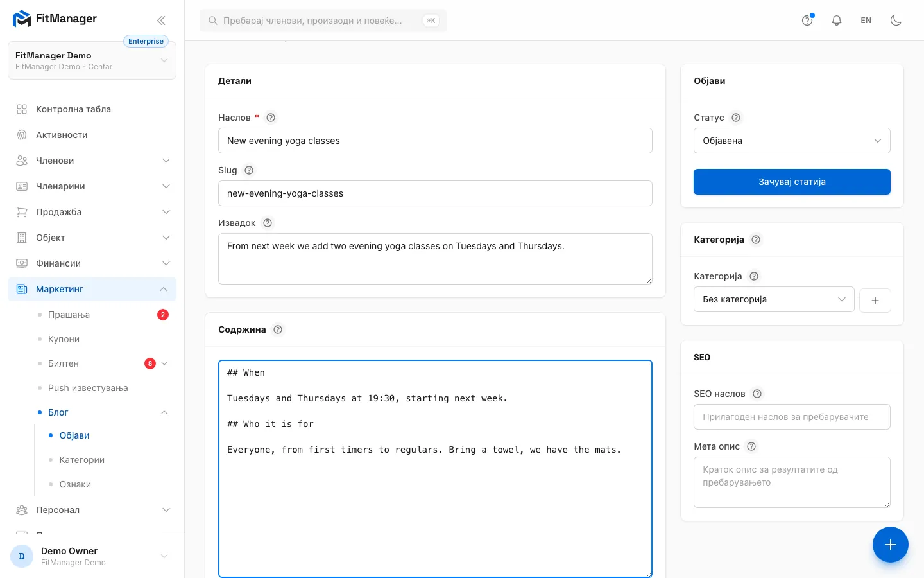The width and height of the screenshot is (924, 578).
Task: Open the Без категорија dropdown
Action: (x=774, y=299)
